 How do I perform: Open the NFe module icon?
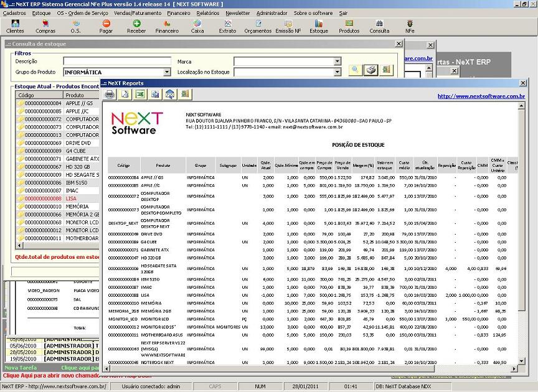(409, 27)
